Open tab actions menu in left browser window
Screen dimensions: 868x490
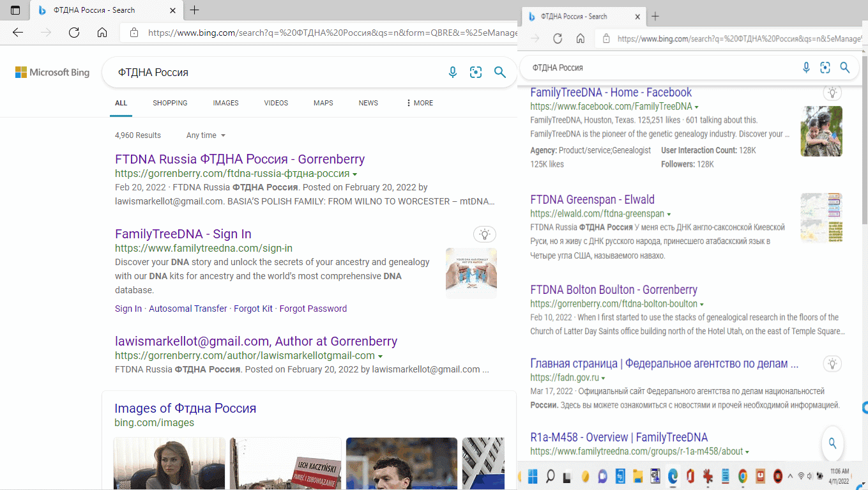16,10
